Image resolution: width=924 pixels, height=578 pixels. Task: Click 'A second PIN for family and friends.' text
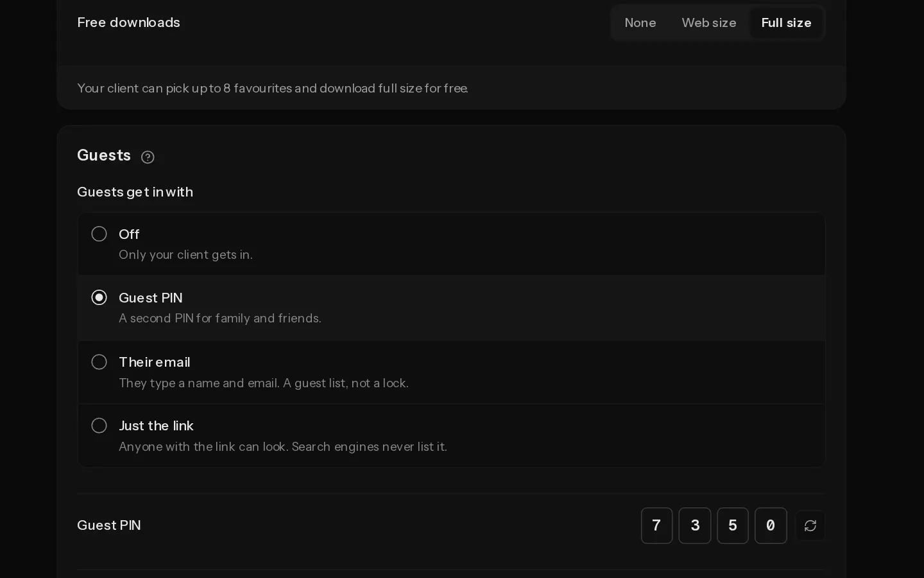pyautogui.click(x=220, y=319)
